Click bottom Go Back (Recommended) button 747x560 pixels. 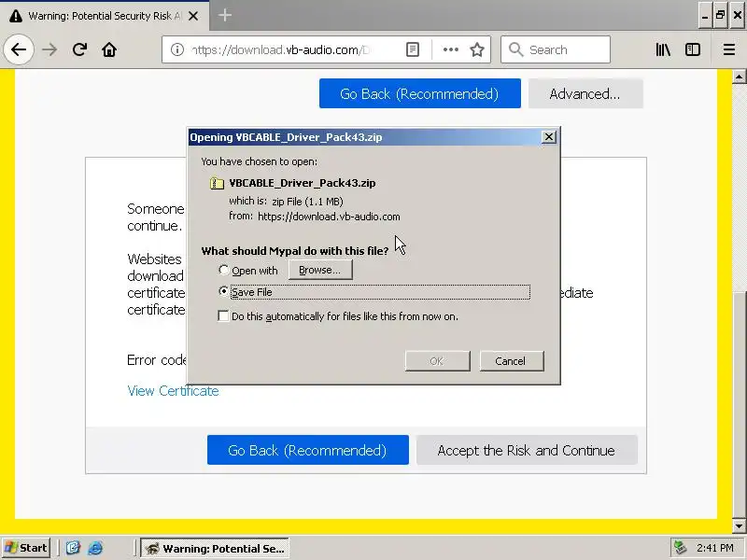point(308,450)
